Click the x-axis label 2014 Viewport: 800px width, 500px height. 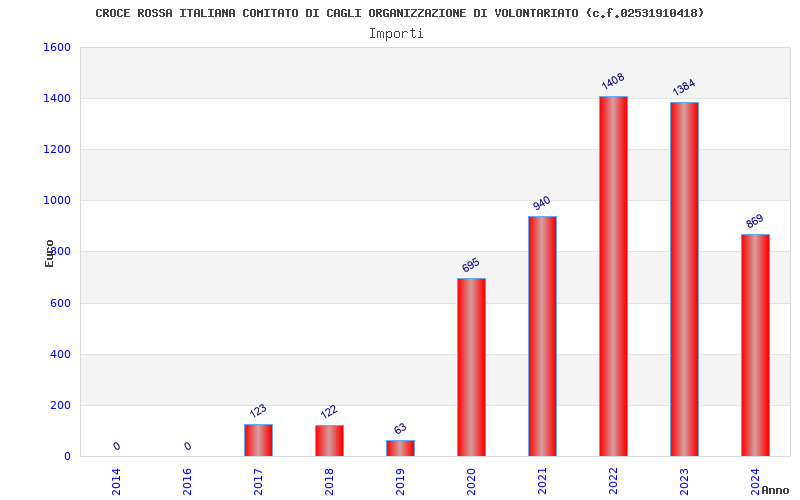(x=116, y=481)
